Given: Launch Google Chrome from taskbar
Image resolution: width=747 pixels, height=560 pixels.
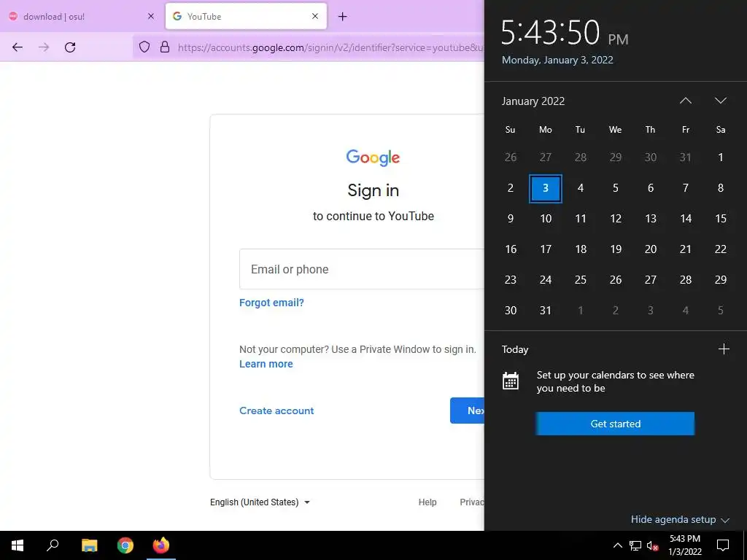Looking at the screenshot, I should [x=125, y=545].
